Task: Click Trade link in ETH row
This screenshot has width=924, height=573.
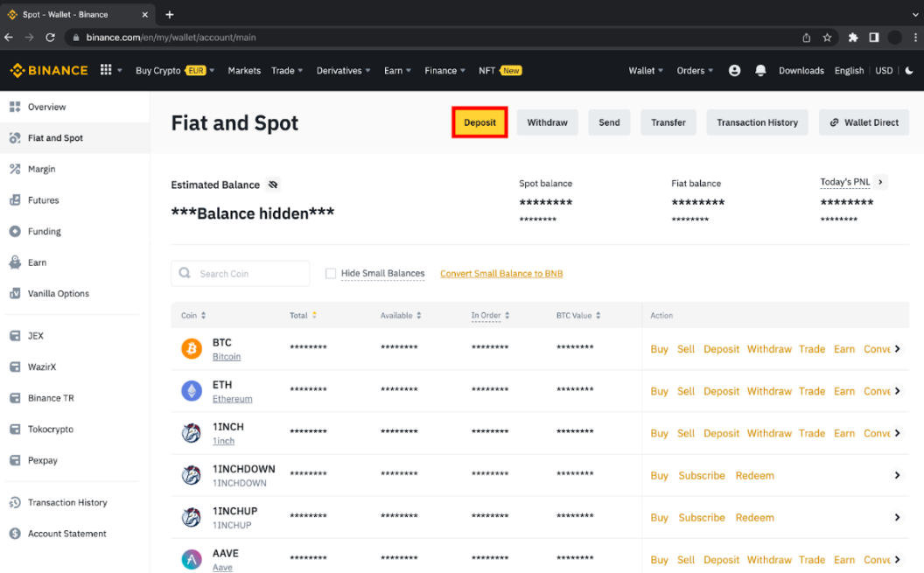Action: tap(811, 391)
